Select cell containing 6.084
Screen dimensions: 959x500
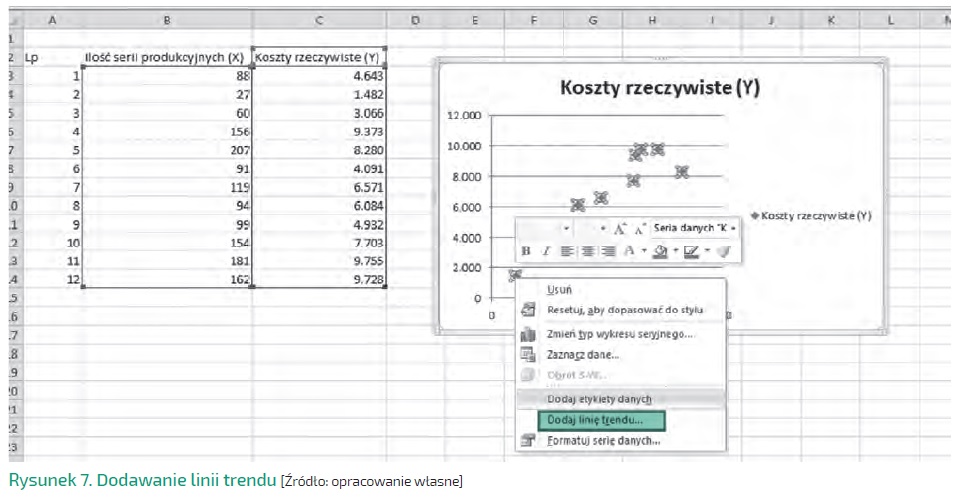point(319,206)
